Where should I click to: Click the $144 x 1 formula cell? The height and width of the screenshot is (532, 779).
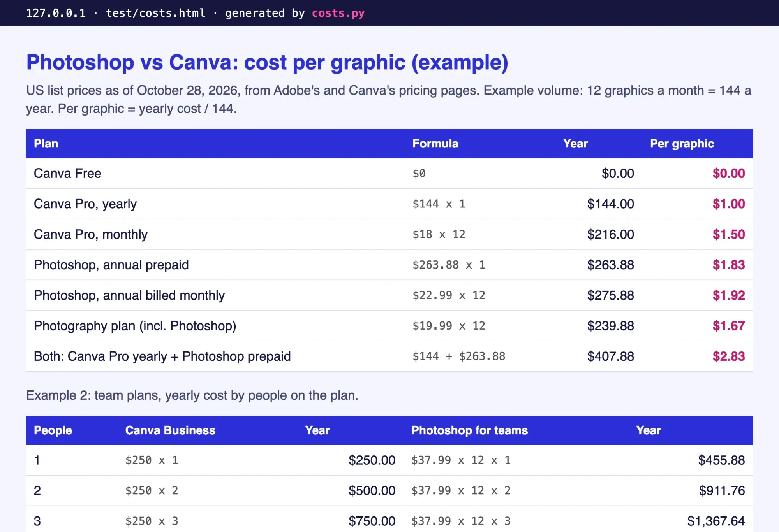pyautogui.click(x=439, y=204)
